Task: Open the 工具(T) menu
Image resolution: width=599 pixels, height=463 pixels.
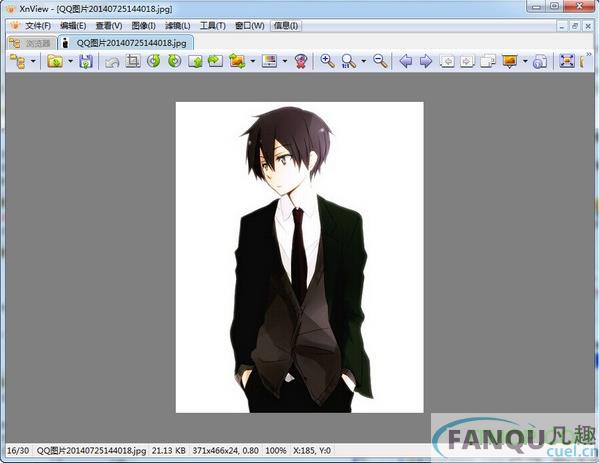Action: coord(213,26)
